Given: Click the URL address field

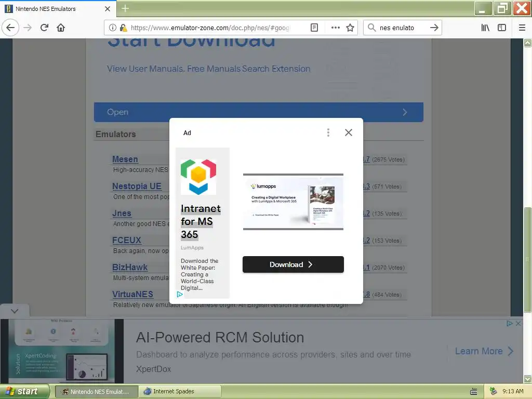Looking at the screenshot, I should pos(210,28).
